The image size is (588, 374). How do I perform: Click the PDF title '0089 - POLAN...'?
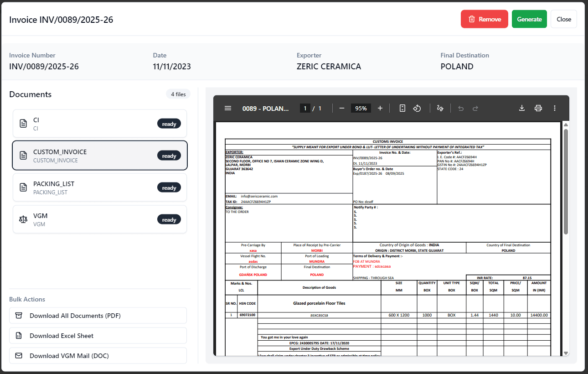(266, 108)
